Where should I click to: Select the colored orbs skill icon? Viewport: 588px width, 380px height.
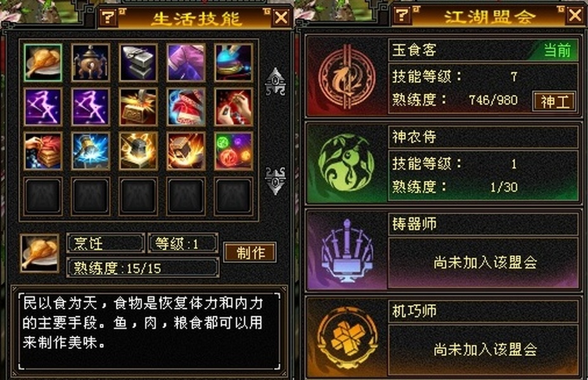tap(234, 151)
